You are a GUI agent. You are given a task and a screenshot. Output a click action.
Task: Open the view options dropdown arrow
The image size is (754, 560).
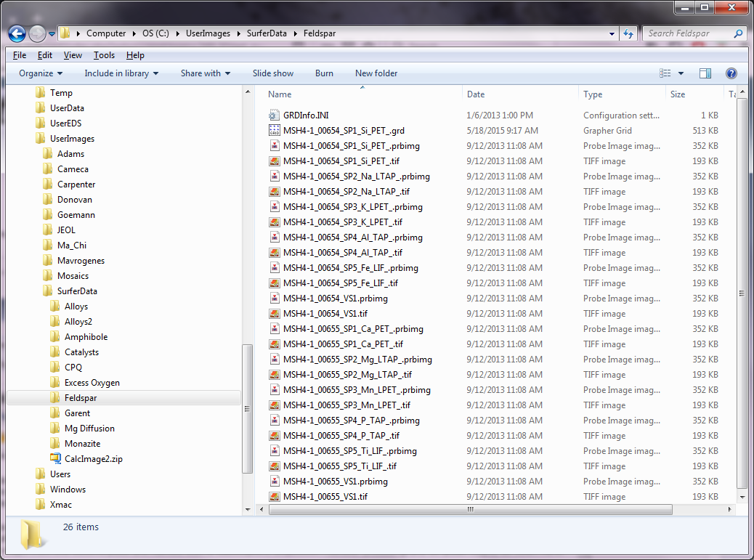681,73
